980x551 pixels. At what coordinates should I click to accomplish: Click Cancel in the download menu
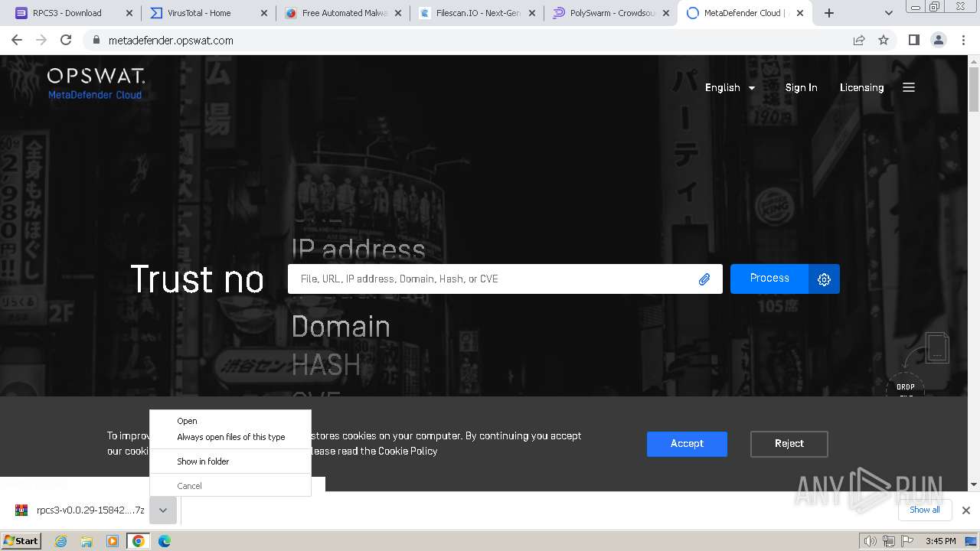click(x=230, y=486)
